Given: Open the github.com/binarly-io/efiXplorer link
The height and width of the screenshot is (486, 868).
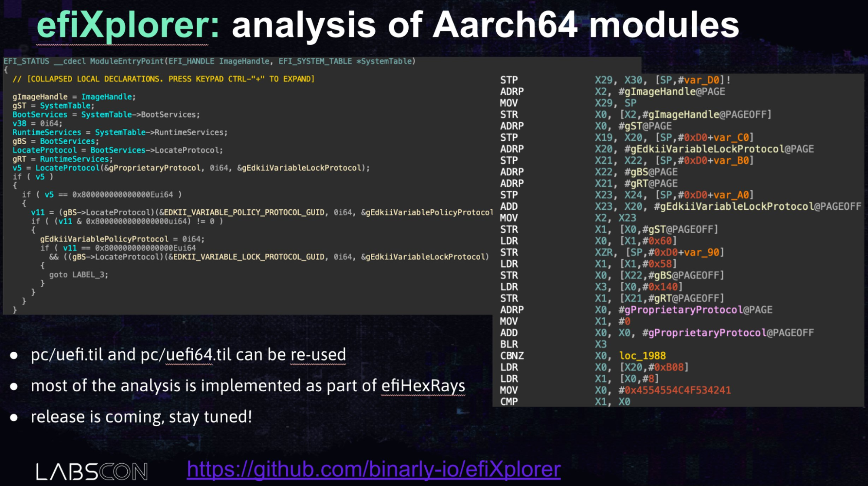Looking at the screenshot, I should pos(373,469).
